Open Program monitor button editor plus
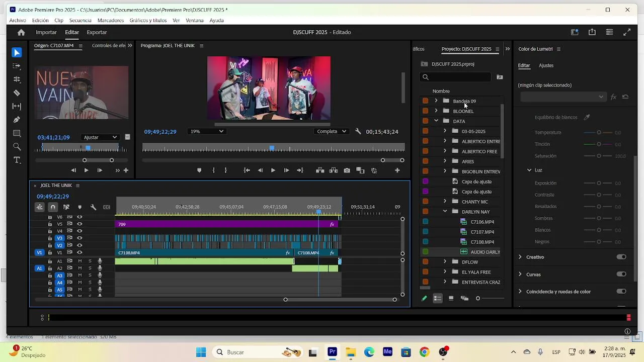 coord(397,170)
